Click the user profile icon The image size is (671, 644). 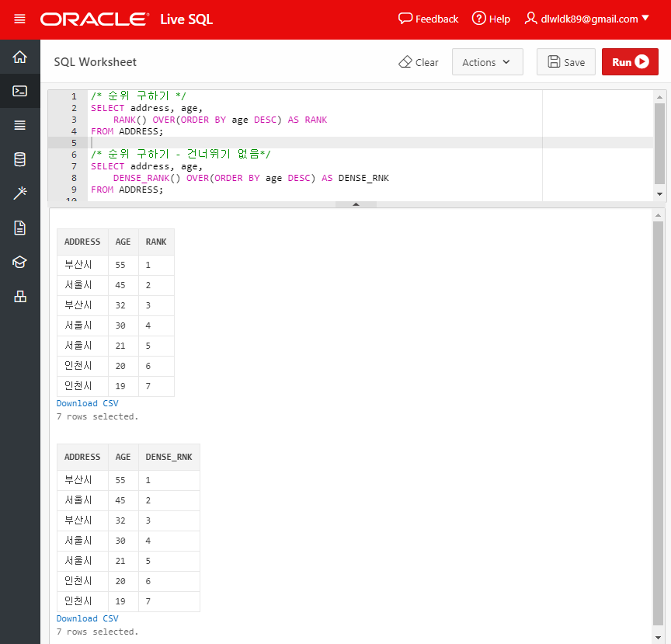(x=530, y=19)
